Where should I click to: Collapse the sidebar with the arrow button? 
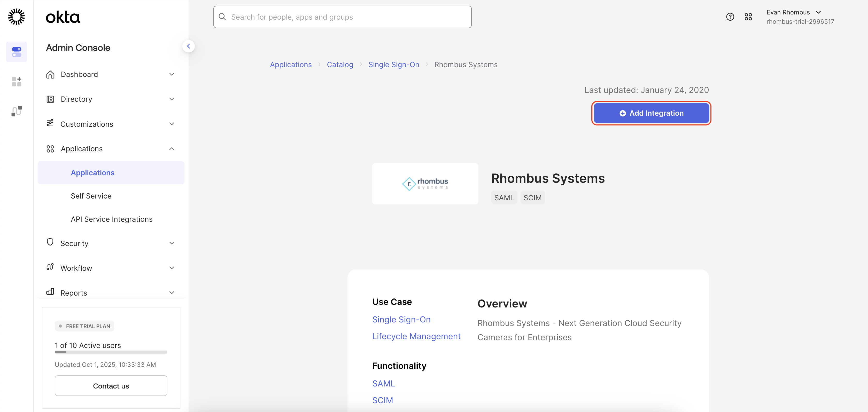click(x=189, y=46)
